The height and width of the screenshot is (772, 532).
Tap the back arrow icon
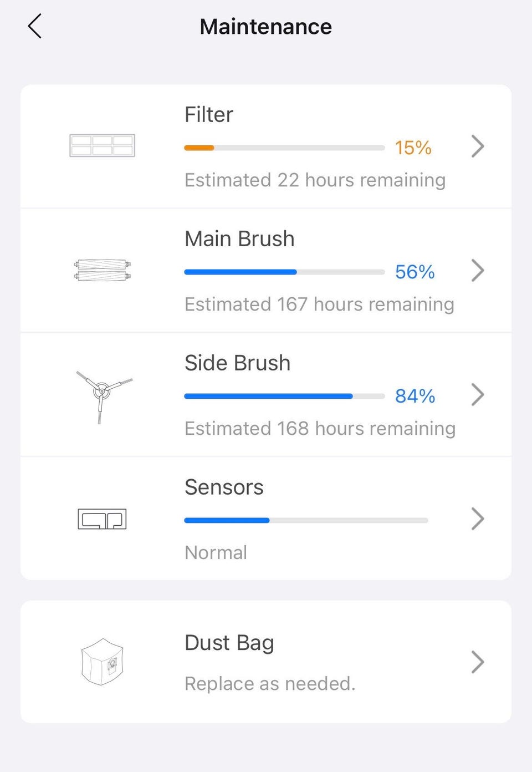pos(35,27)
